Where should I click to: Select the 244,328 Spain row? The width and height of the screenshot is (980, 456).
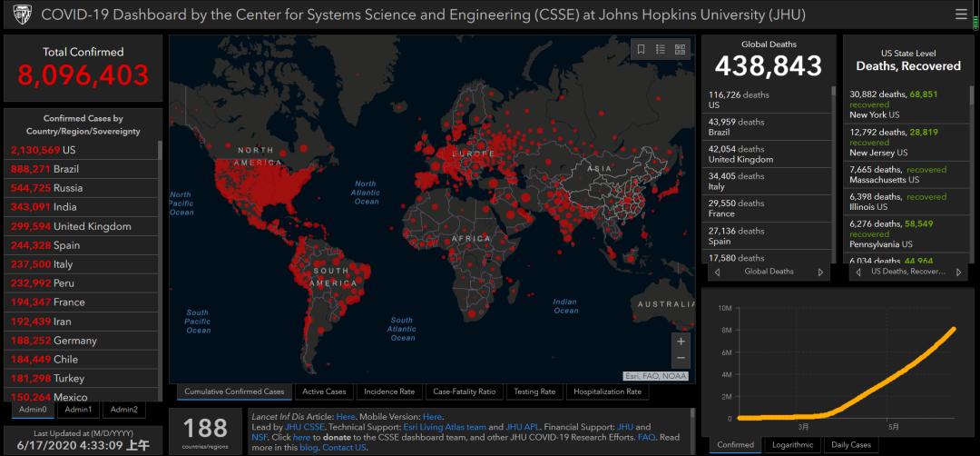[83, 245]
